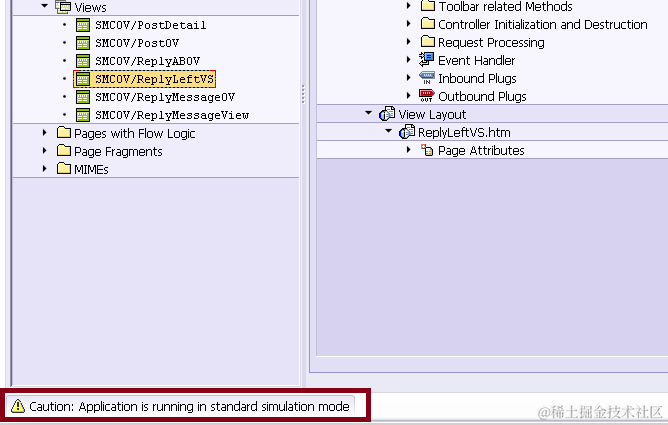
Task: Expand Toolbar related Methods node
Action: (408, 6)
